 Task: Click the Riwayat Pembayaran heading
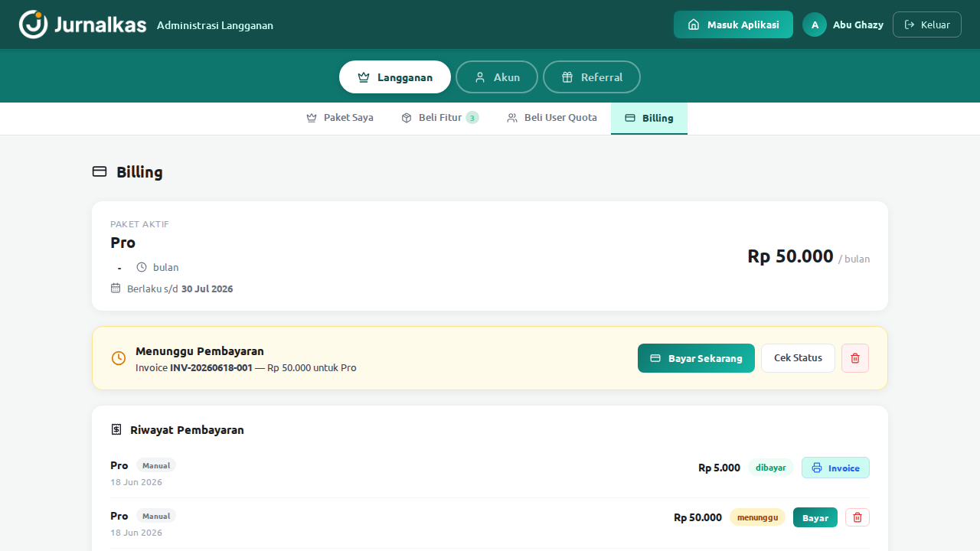[x=187, y=429]
